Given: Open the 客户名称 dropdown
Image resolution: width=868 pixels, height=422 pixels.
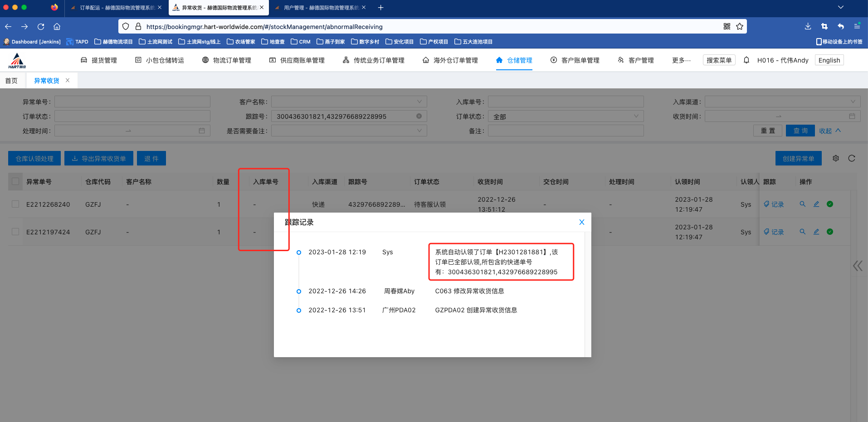Looking at the screenshot, I should 349,102.
